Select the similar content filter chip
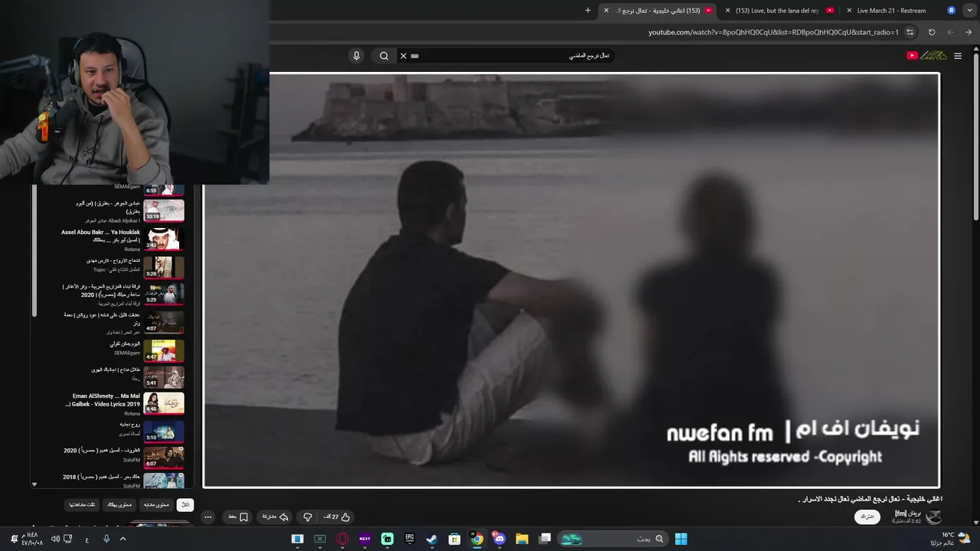The image size is (980, 551). (x=156, y=505)
